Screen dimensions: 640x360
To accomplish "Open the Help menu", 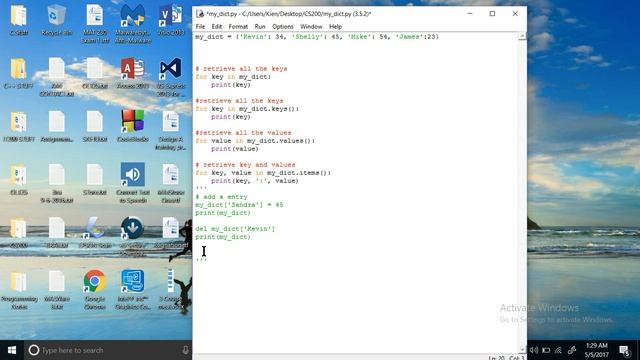I will tap(335, 27).
